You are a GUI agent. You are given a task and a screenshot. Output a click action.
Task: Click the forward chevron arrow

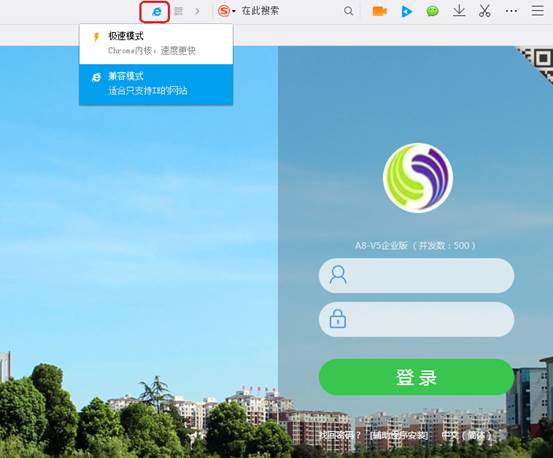click(197, 11)
